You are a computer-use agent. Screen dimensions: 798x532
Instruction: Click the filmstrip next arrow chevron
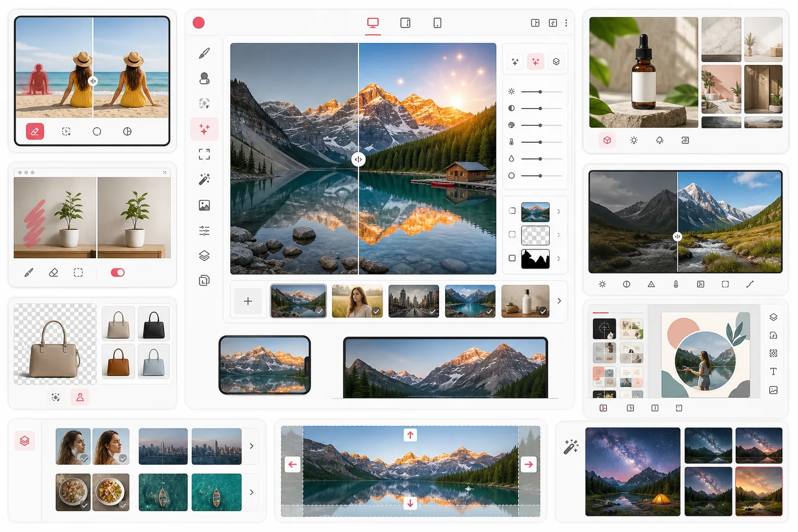[x=560, y=301]
